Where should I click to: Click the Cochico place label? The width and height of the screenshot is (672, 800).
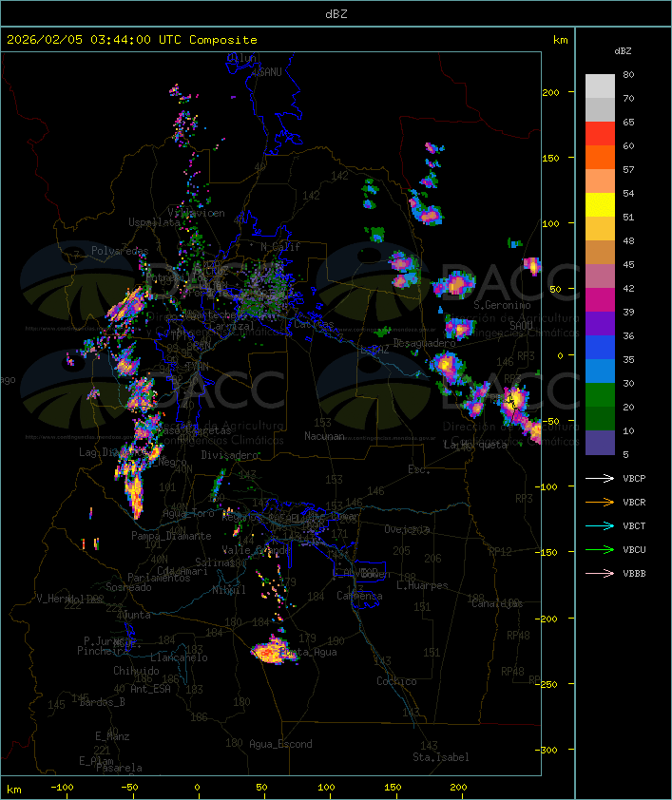tap(396, 681)
